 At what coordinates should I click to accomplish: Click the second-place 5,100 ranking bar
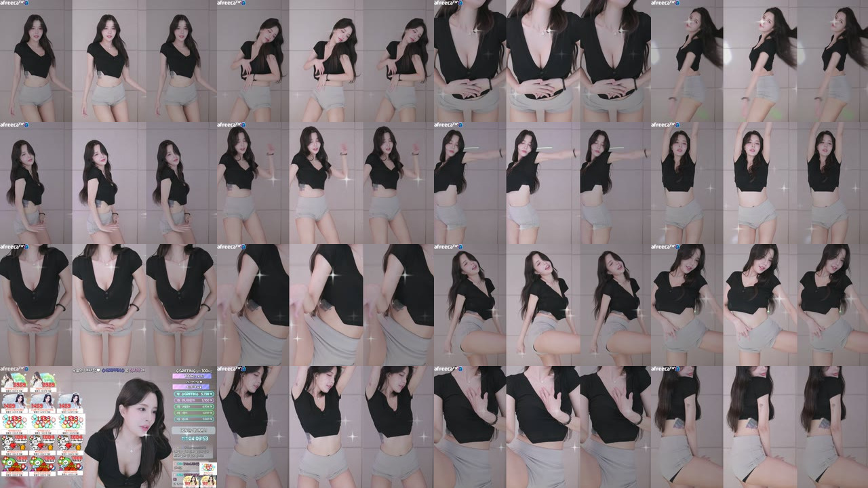194,401
